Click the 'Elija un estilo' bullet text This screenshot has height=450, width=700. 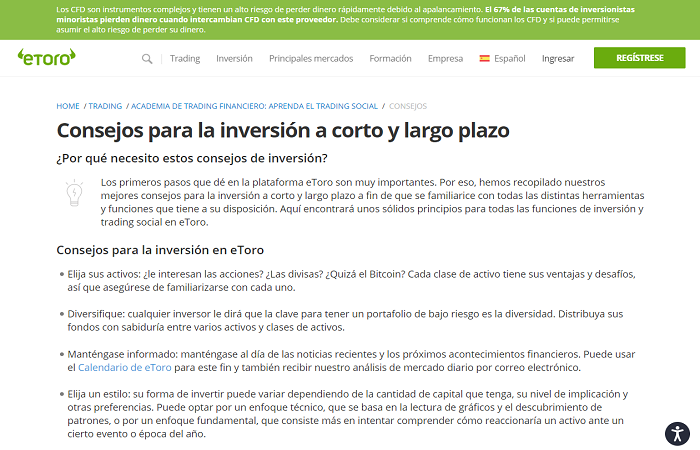348,414
